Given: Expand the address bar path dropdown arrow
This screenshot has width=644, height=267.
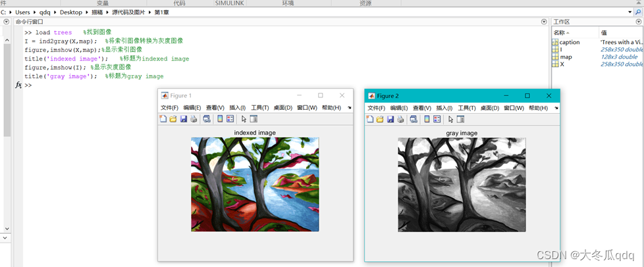Looking at the screenshot, I should pos(630,12).
